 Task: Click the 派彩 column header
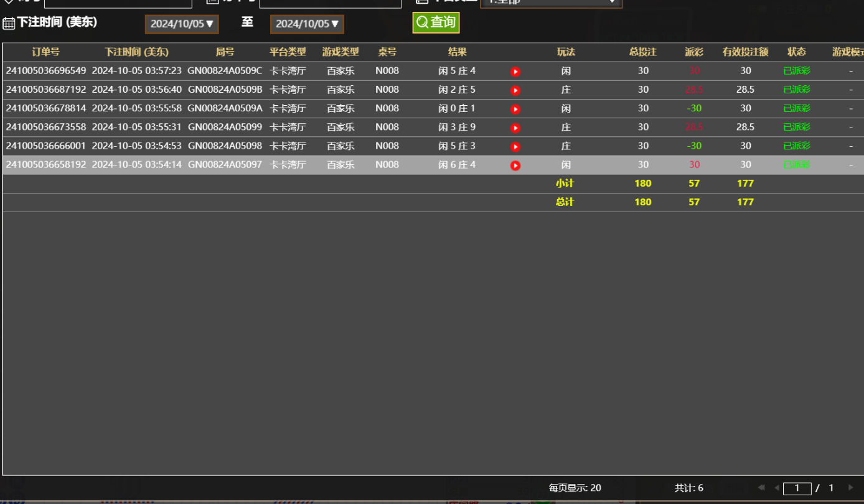pos(693,52)
